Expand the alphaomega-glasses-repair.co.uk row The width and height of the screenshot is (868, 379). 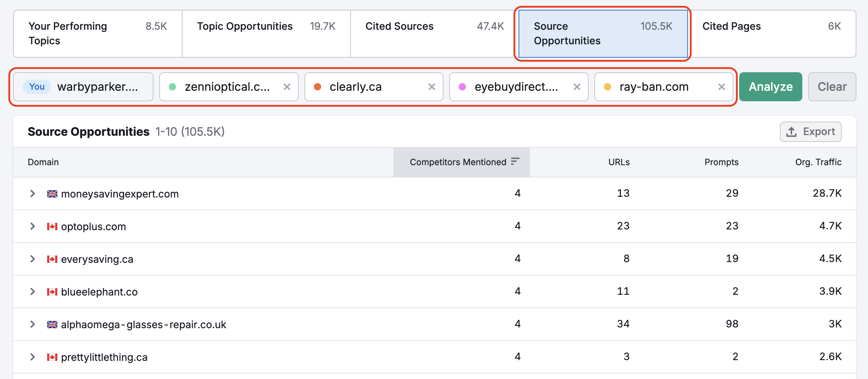click(33, 324)
